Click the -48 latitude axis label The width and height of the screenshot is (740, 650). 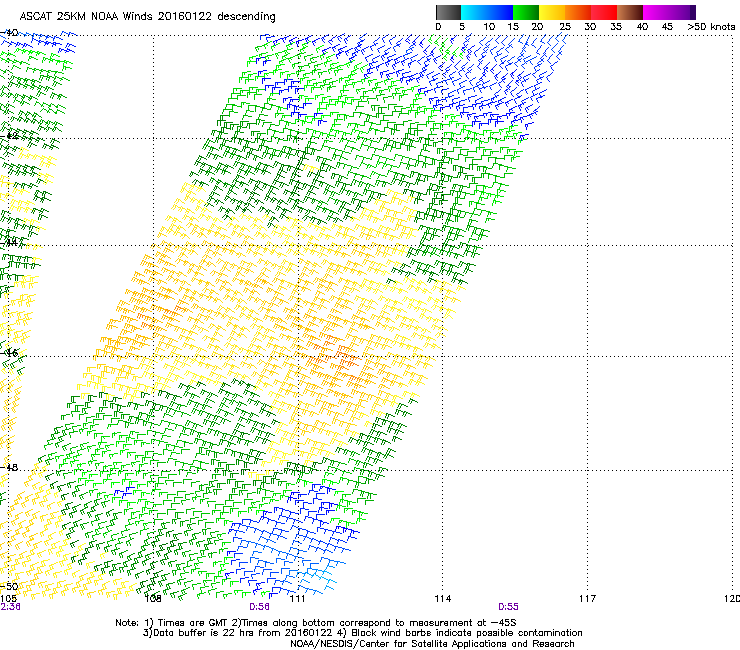click(x=9, y=467)
